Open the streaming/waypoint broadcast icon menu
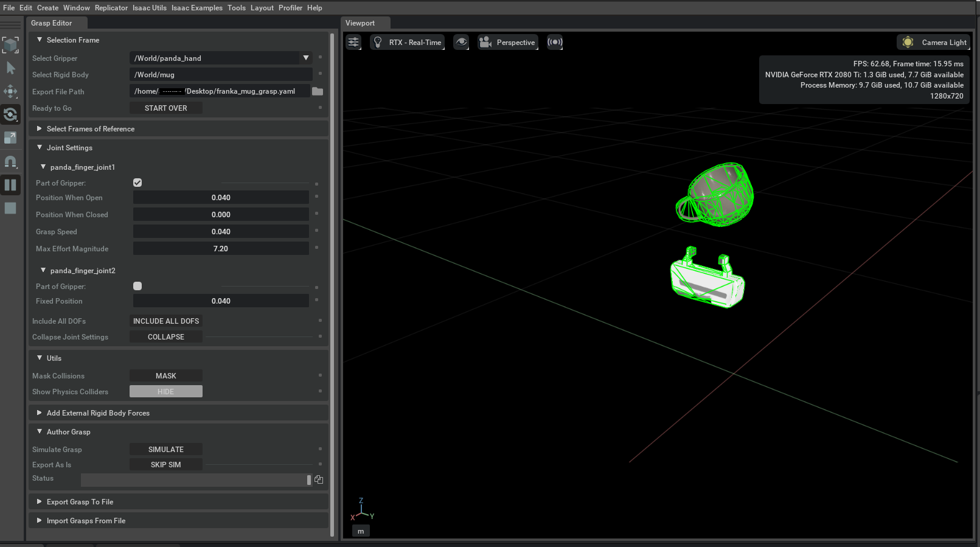Screen dimensions: 980x547 click(554, 42)
